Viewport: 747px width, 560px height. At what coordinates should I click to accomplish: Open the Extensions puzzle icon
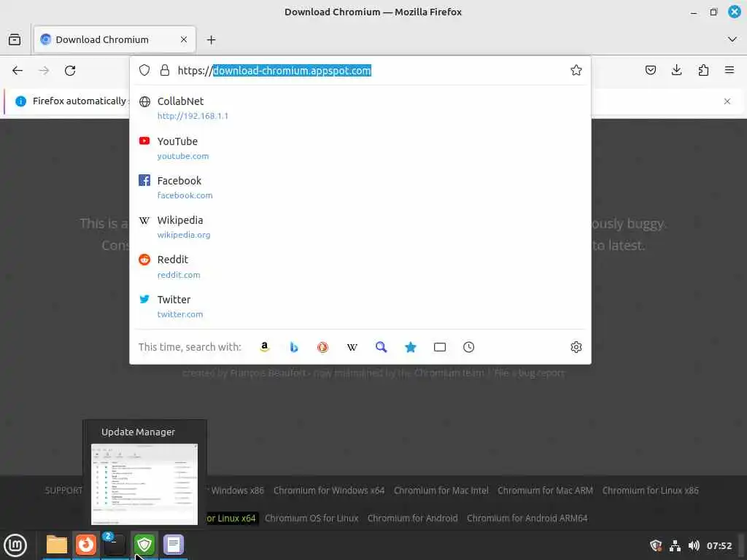[x=703, y=71]
